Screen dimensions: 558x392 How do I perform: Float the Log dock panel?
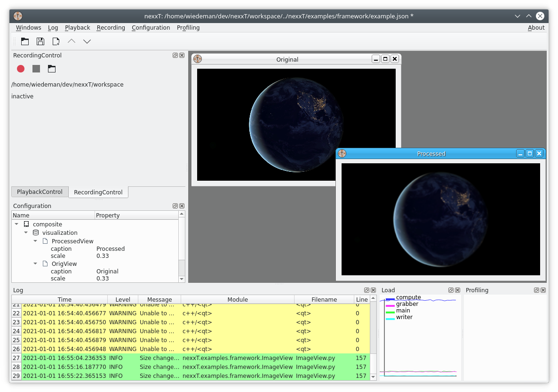(x=367, y=290)
